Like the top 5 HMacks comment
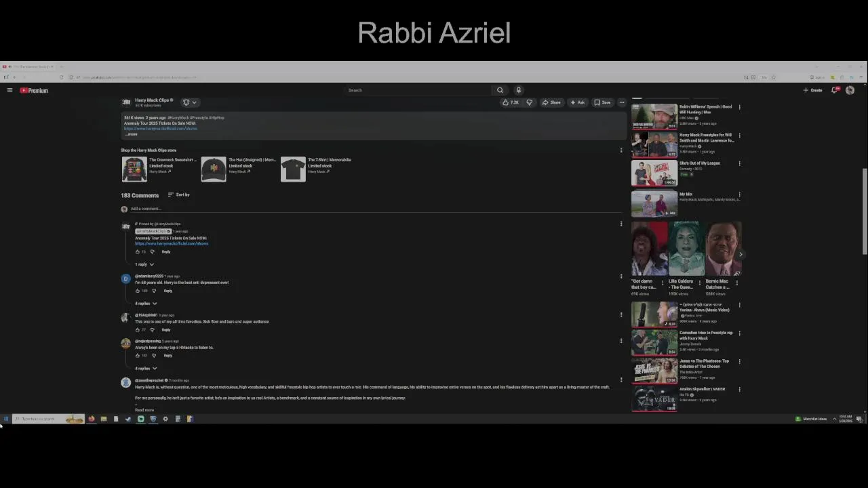 point(138,355)
